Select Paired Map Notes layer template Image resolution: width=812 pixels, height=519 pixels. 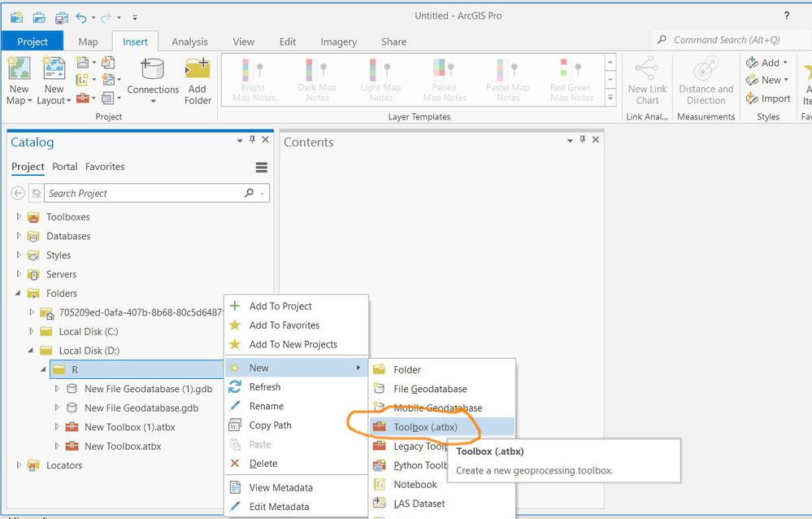[445, 80]
